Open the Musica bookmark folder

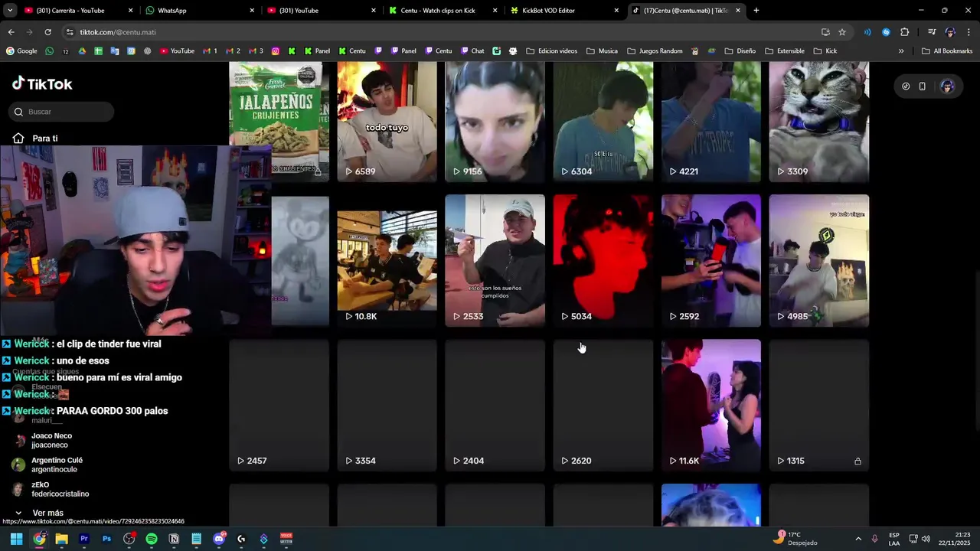602,51
